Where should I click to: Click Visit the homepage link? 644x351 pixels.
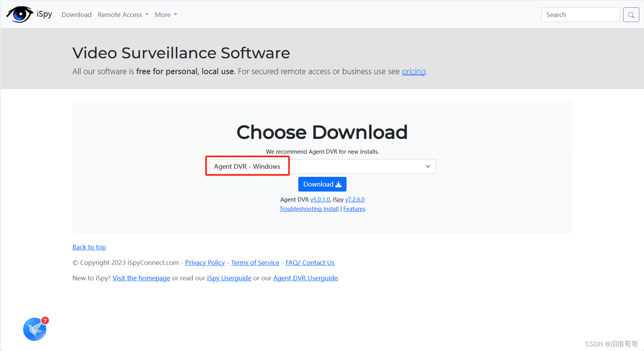tap(141, 278)
